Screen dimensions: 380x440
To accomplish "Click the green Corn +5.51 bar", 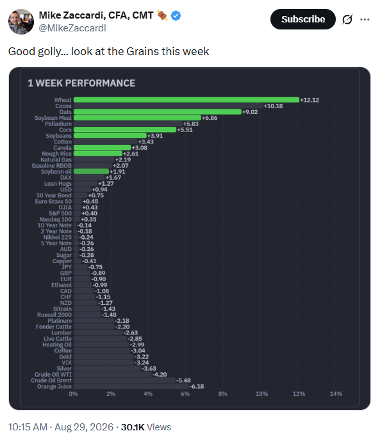I will pos(125,130).
